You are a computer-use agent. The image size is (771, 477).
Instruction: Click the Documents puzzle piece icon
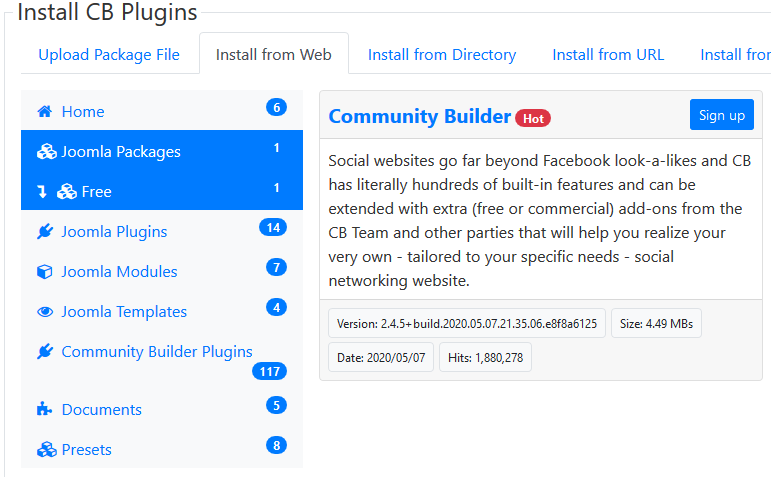tap(44, 409)
